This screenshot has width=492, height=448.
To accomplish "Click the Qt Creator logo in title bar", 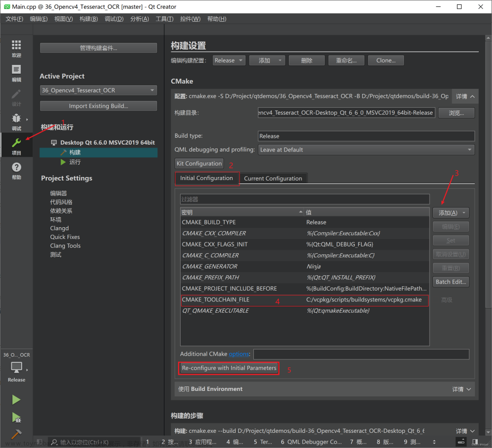I will click(6, 6).
